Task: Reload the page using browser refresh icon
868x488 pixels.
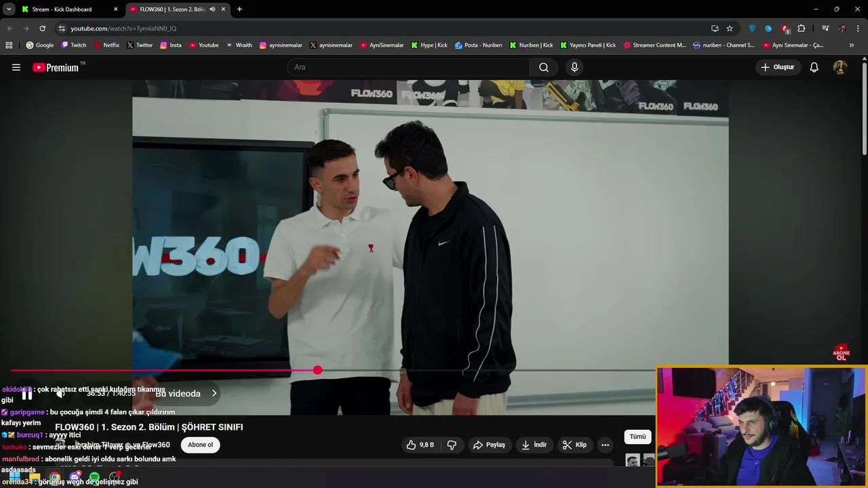Action: tap(42, 28)
